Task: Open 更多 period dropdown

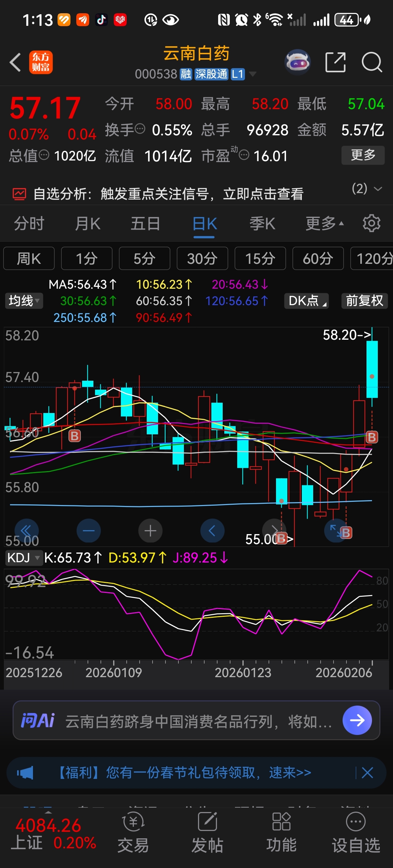Action: click(324, 223)
